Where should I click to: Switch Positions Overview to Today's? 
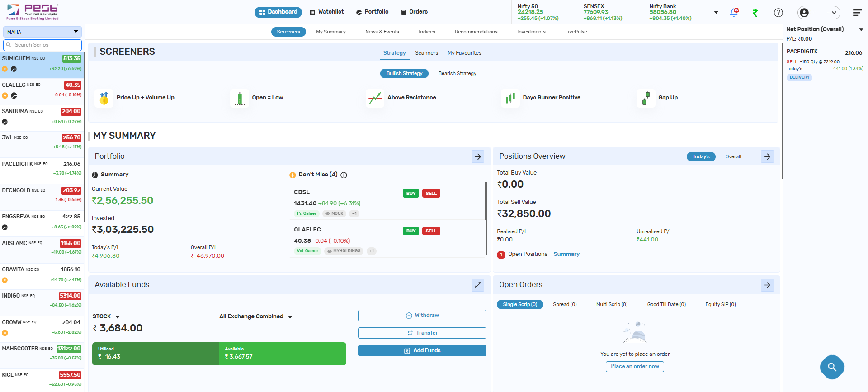click(701, 156)
